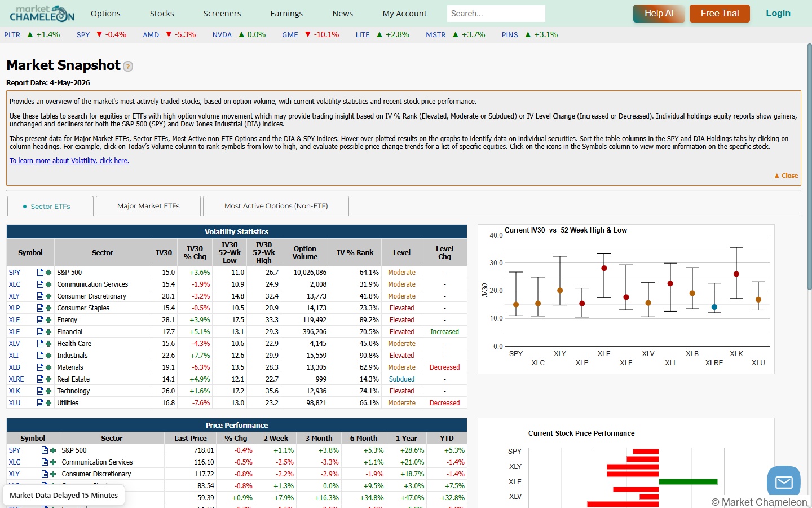
Task: Click the green plus icon in the Financial row
Action: 48,332
